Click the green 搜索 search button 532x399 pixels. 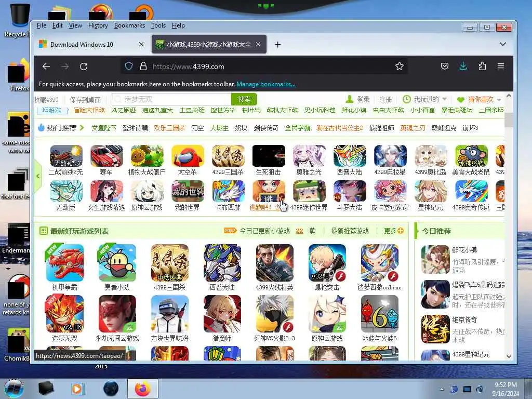coord(244,99)
